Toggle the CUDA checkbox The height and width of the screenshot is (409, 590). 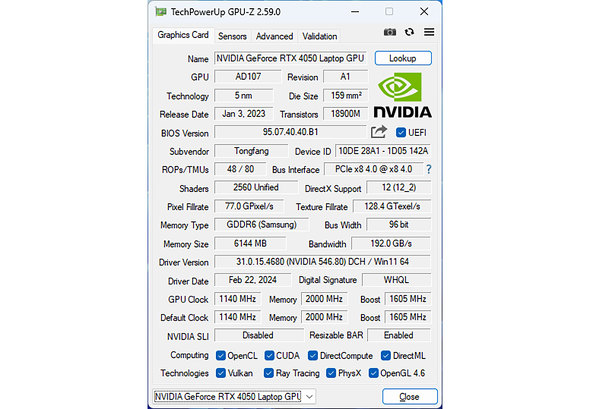[269, 356]
